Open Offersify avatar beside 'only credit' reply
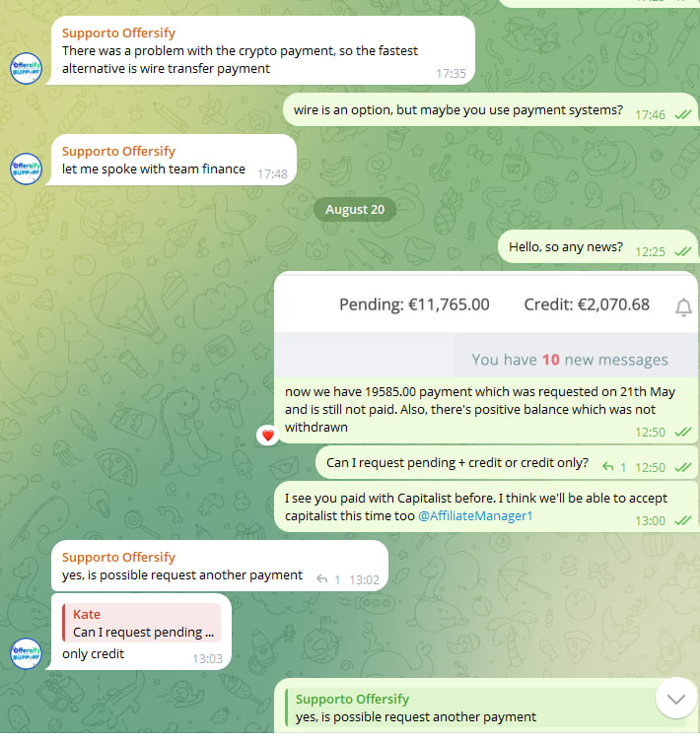The height and width of the screenshot is (741, 700). (x=26, y=653)
